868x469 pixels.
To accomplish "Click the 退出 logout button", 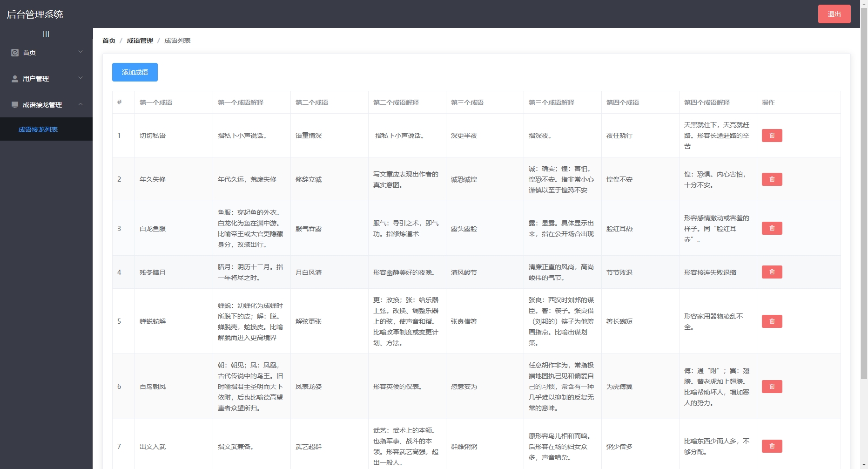I will [x=834, y=14].
